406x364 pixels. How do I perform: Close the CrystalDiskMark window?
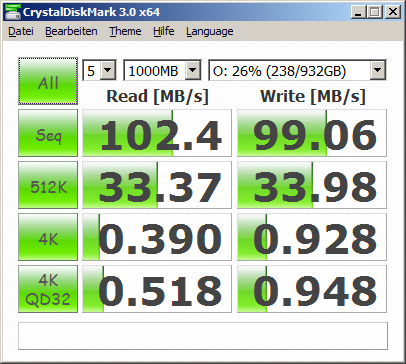tap(393, 12)
